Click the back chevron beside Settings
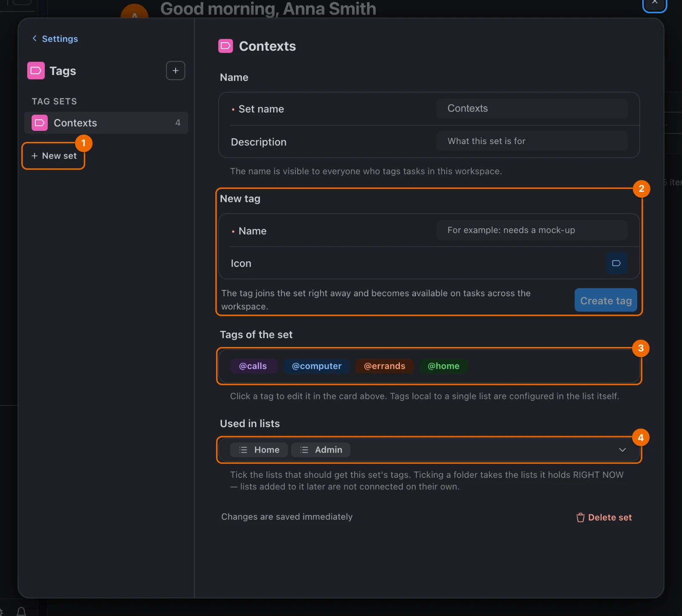Screen dimensions: 682x616 tap(35, 38)
